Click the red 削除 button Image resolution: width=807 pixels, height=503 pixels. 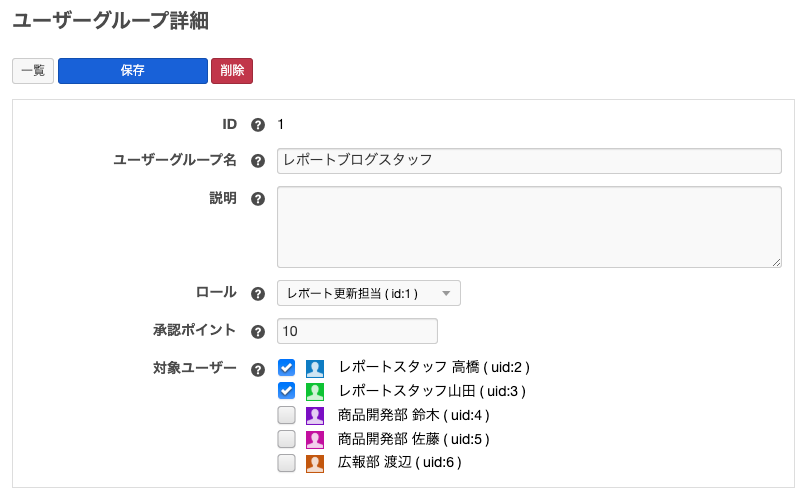click(x=231, y=71)
